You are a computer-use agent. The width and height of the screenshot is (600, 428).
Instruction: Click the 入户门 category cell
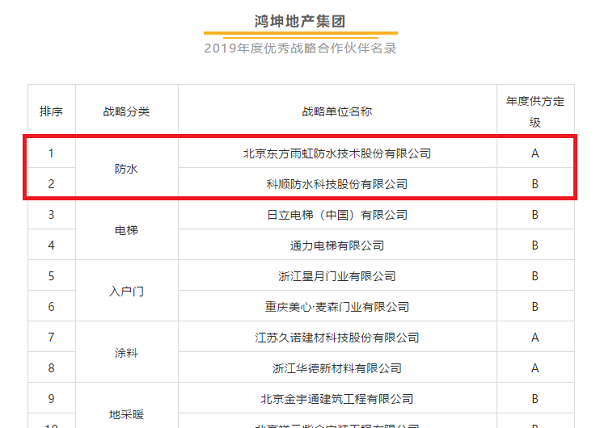click(x=126, y=292)
